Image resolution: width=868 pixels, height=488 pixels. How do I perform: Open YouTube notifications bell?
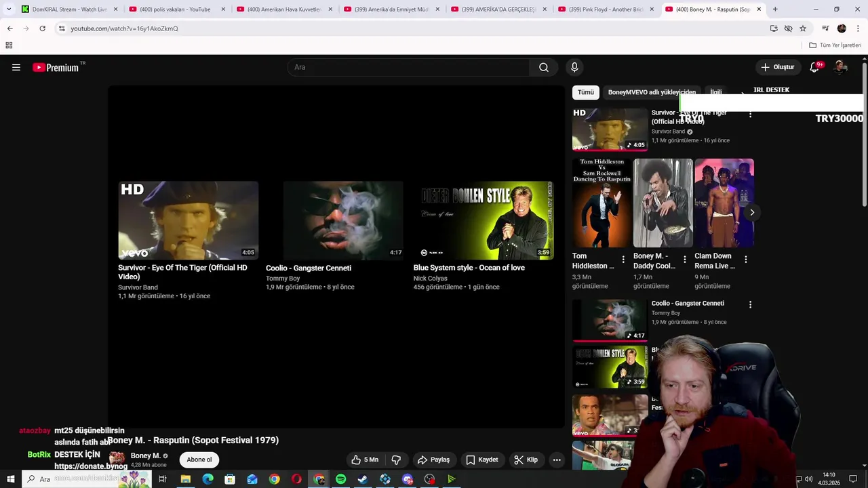[815, 67]
